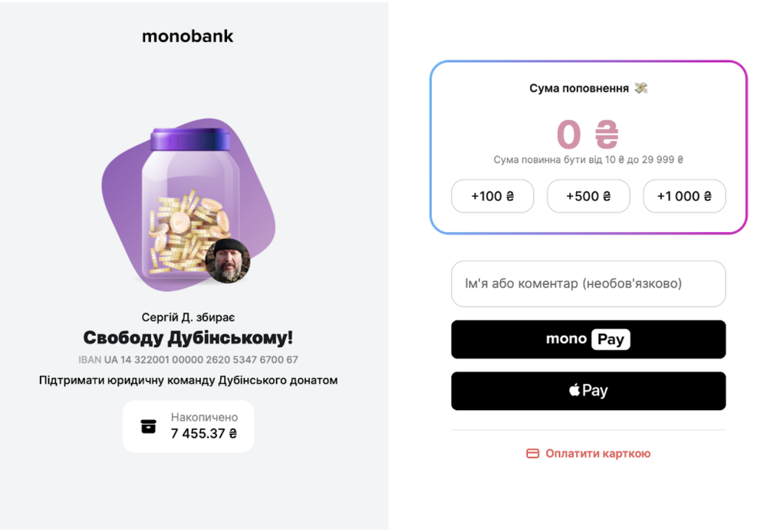Click the accumulated amount 7 455.37 ₴

(x=204, y=434)
